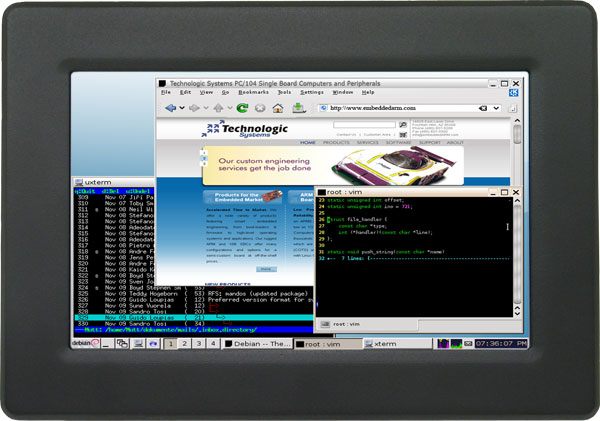Viewport: 600px width, 421px height.
Task: Open the PRODUCTS link in site navigation
Action: [336, 142]
